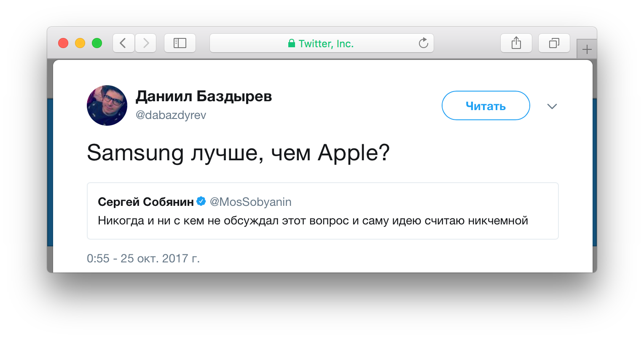Viewport: 644px width, 340px height.
Task: Open the Share sheet icon
Action: [516, 43]
